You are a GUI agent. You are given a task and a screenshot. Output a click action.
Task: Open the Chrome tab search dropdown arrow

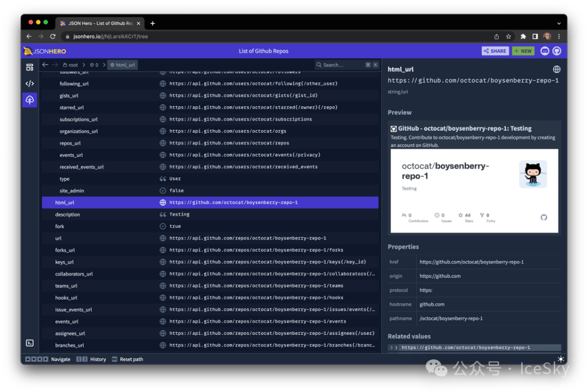tap(559, 23)
